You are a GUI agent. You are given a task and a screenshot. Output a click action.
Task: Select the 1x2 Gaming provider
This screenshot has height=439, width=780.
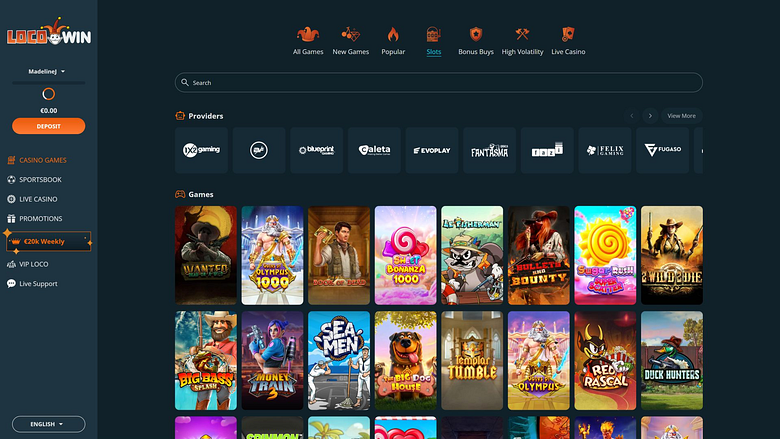[201, 150]
